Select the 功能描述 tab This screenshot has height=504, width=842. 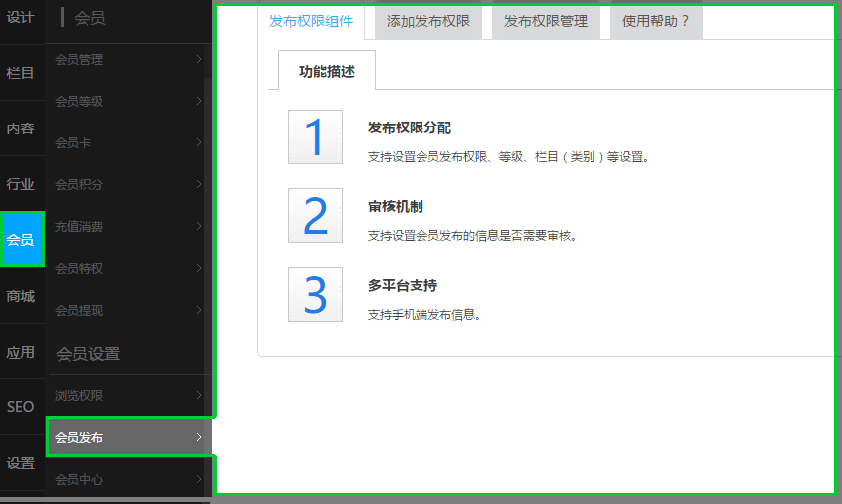[x=327, y=72]
